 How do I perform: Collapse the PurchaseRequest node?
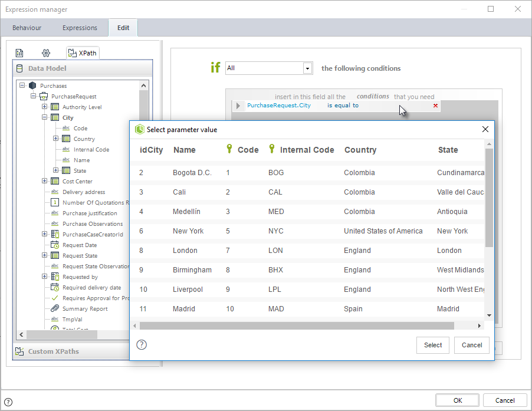pyautogui.click(x=33, y=96)
